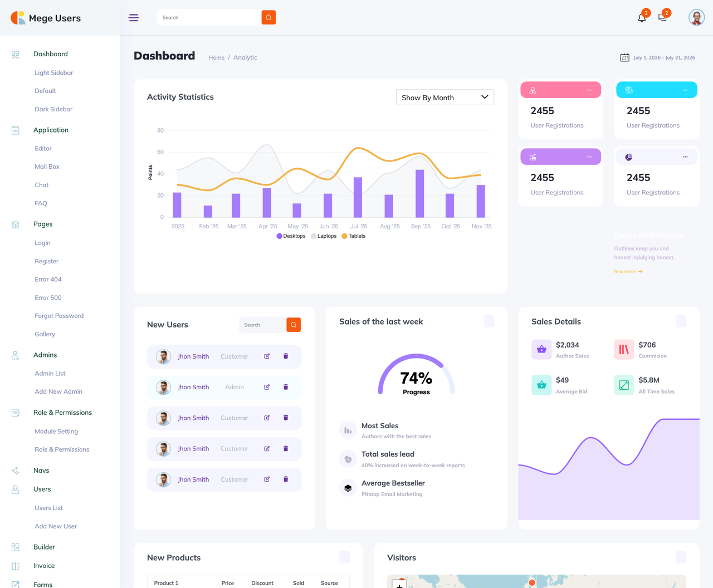Open the Module Setting link

(x=56, y=432)
